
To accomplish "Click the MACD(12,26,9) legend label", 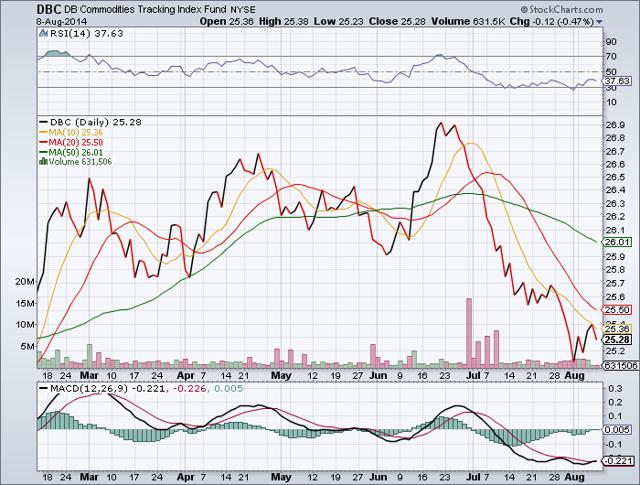I will click(x=89, y=388).
